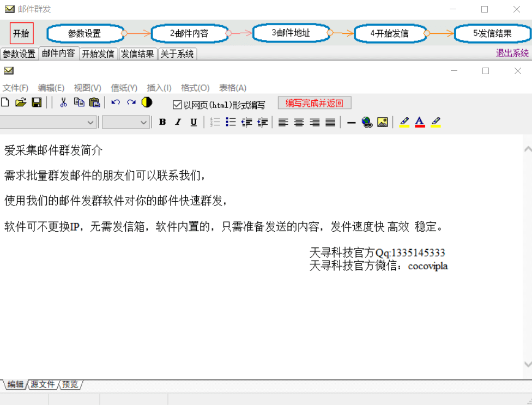
Task: Insert hyperlink with globe icon
Action: coord(367,122)
